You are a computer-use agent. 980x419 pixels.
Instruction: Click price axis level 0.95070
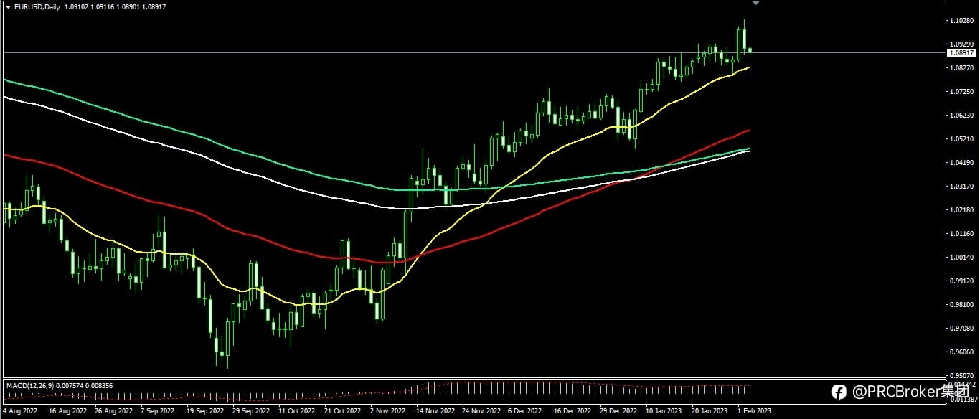coord(961,375)
